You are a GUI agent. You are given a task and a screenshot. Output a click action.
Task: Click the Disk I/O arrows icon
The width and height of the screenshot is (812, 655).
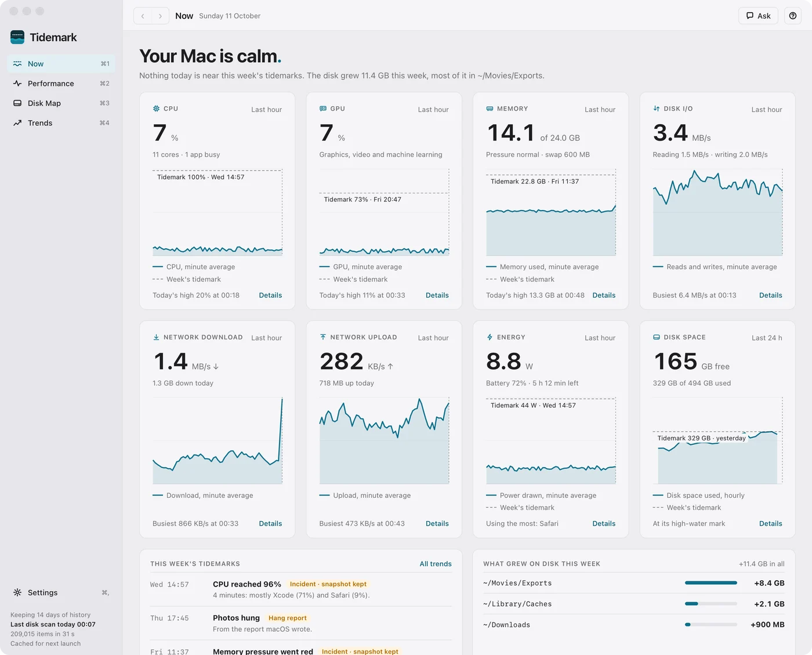pyautogui.click(x=657, y=108)
